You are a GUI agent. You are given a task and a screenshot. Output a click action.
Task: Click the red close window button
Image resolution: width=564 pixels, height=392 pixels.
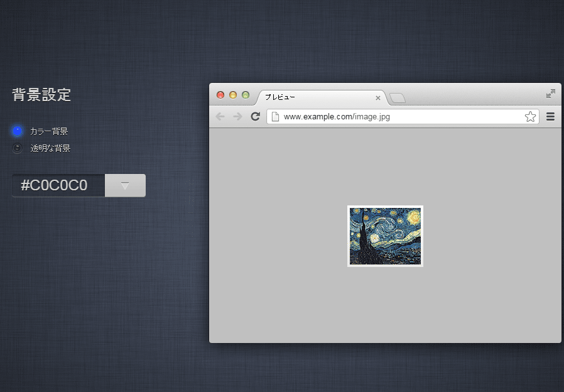point(220,95)
